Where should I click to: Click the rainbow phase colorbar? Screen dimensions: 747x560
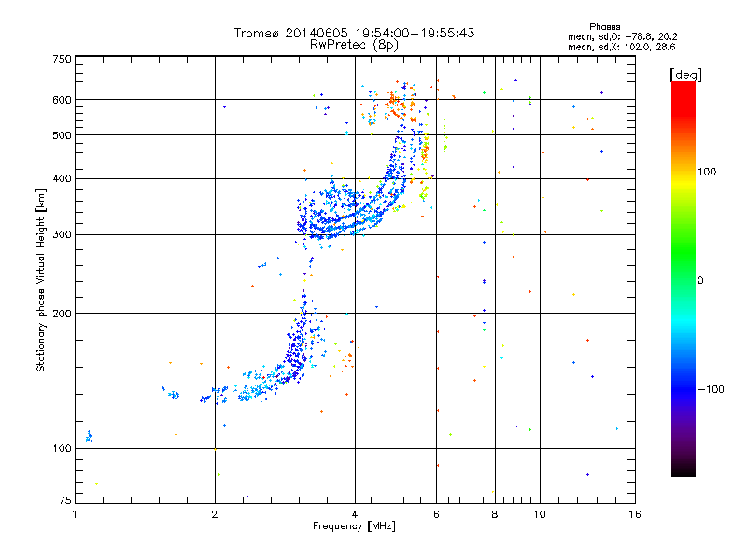[x=684, y=279]
